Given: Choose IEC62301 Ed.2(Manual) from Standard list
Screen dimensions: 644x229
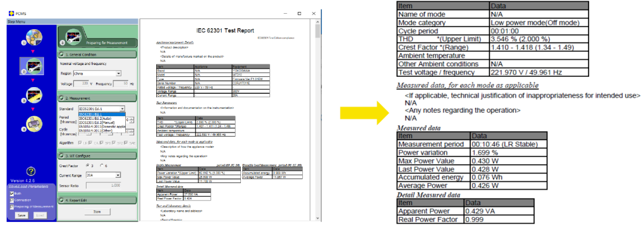Looking at the screenshot, I should 102,122.
